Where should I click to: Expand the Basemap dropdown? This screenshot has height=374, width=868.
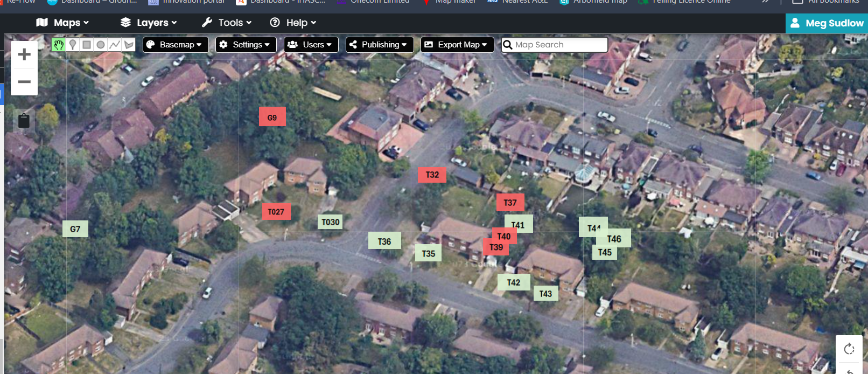(x=174, y=45)
